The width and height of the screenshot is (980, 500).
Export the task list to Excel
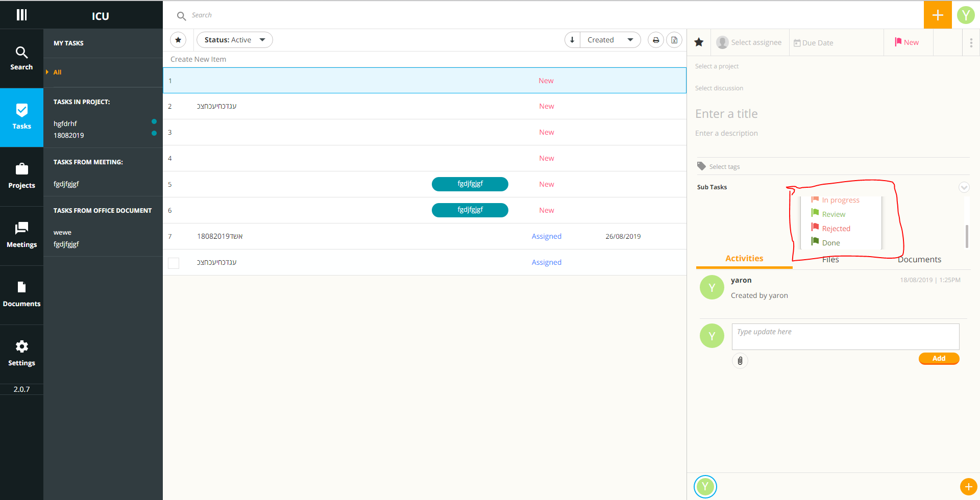tap(674, 39)
